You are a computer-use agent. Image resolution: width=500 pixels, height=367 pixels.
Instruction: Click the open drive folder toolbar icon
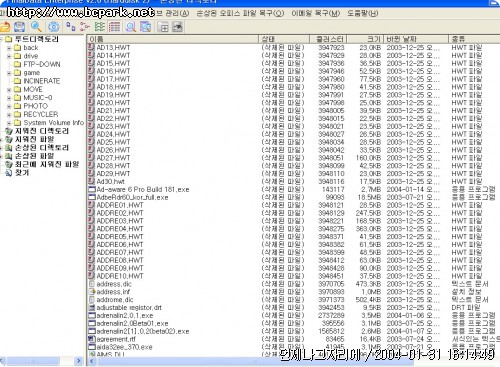pos(5,27)
